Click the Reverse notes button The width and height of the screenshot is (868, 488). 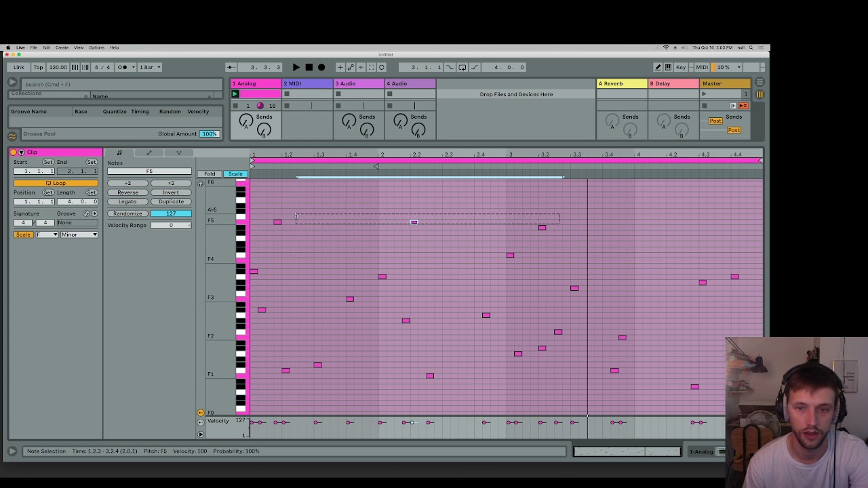(127, 192)
